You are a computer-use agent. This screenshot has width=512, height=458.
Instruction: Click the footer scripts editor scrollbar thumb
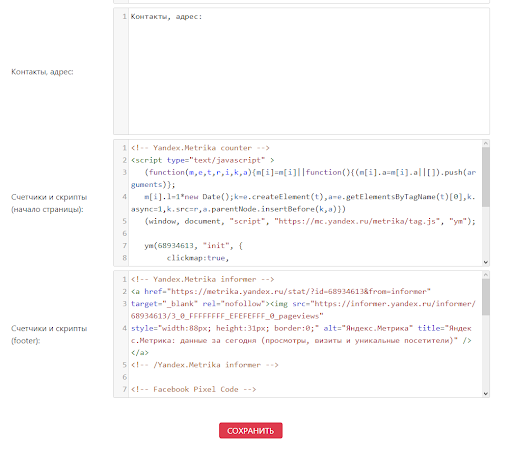(x=486, y=297)
